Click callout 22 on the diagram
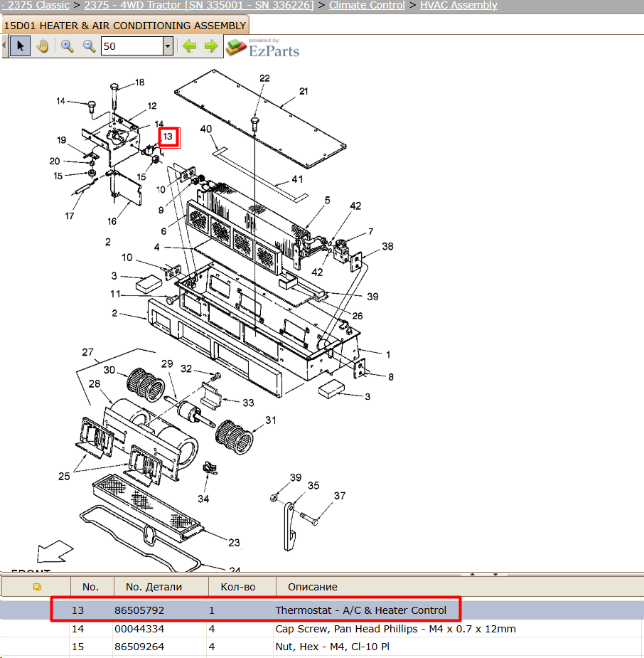The height and width of the screenshot is (658, 644). coord(264,78)
